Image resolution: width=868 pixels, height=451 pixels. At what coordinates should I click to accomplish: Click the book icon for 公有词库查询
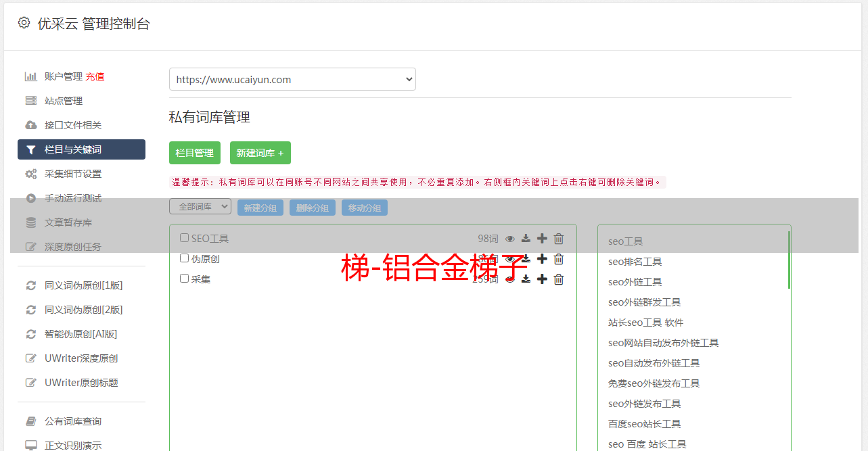pyautogui.click(x=30, y=421)
